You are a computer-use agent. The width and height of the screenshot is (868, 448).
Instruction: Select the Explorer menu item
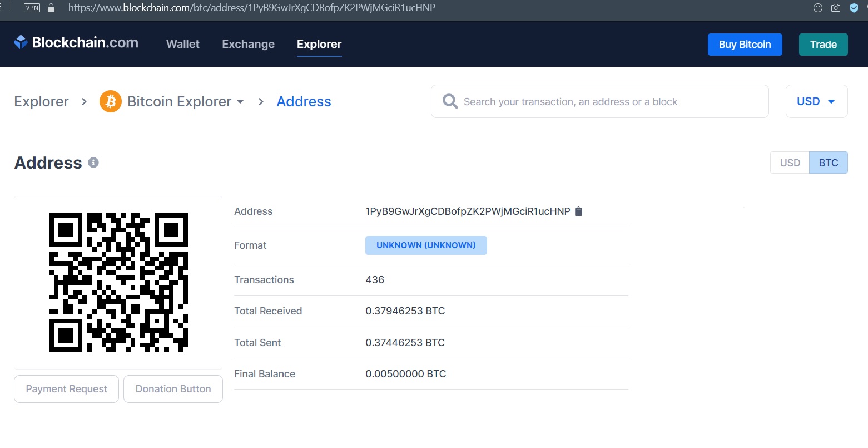point(319,44)
